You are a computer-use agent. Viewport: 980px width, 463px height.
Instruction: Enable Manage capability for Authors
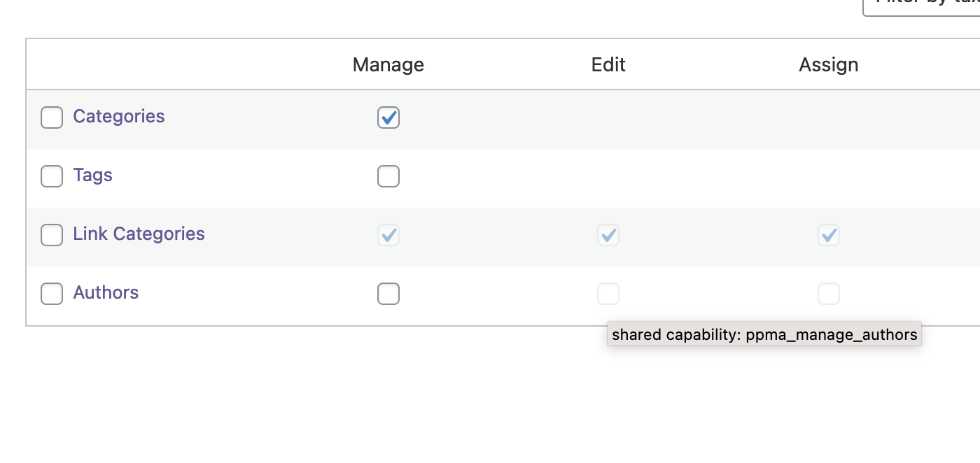click(388, 294)
